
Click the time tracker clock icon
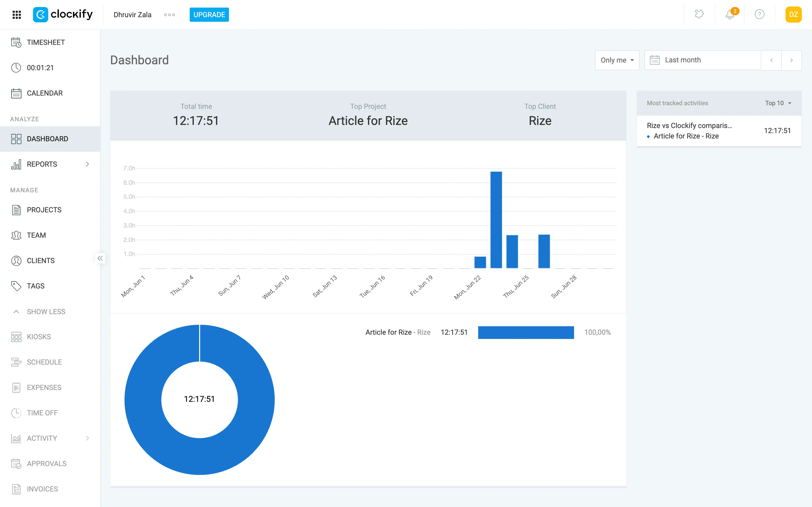coord(16,68)
